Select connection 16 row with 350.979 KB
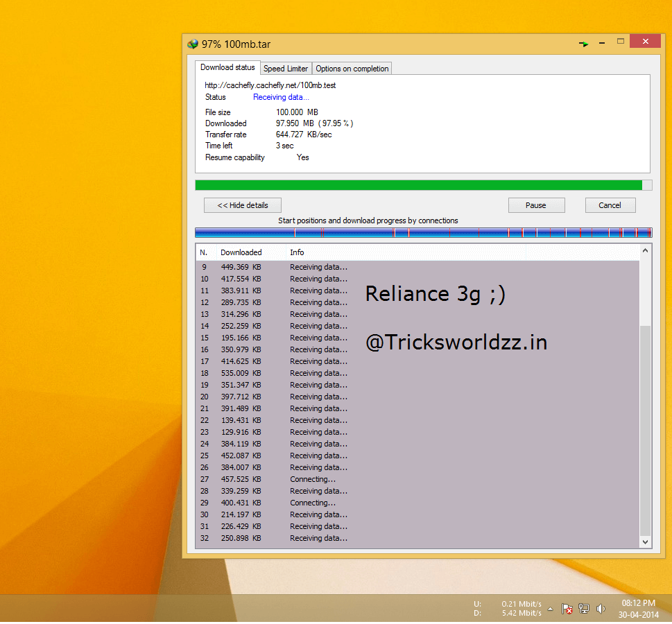672x624 pixels. coord(418,349)
